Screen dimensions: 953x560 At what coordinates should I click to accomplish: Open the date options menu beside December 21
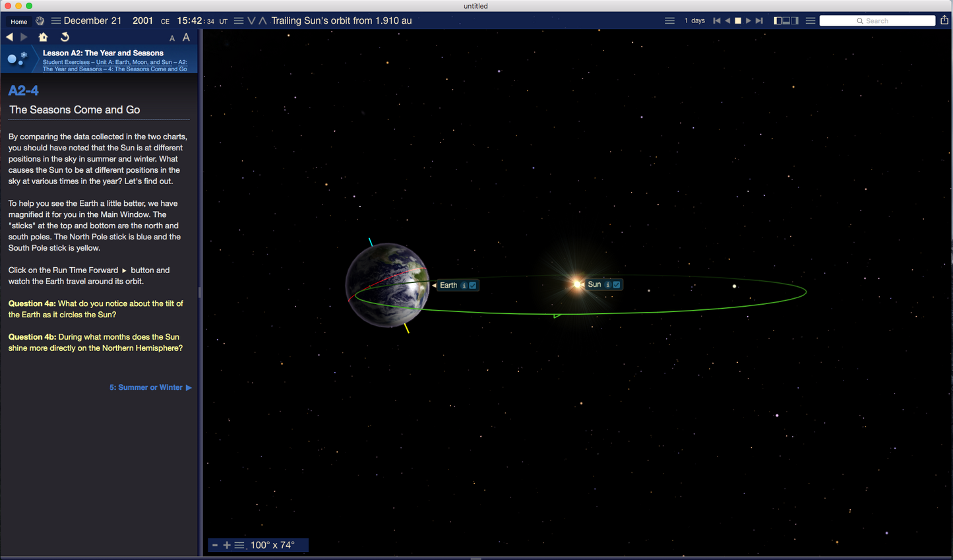click(x=56, y=21)
